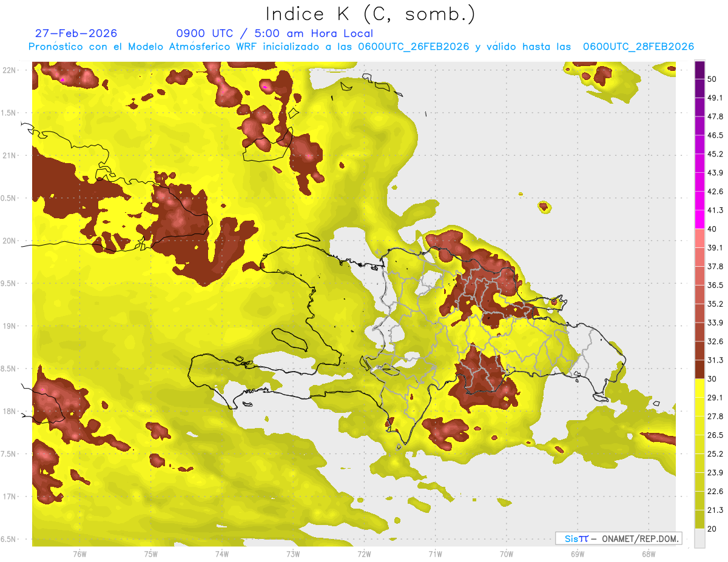Screen dimensions: 728x562
Task: Pick the magenta colorbar segment between 40 and 41.3
Action: tap(699, 219)
